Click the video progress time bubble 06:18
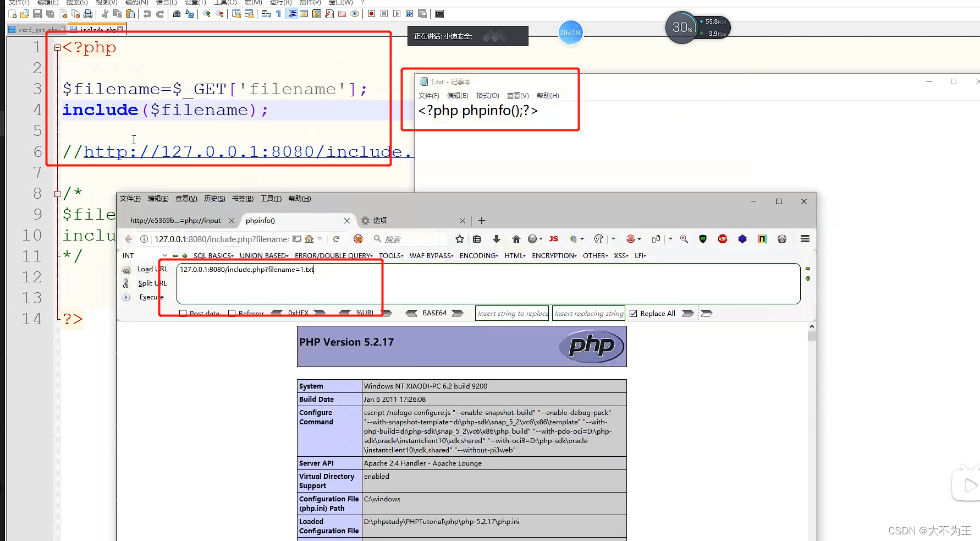Viewport: 980px width, 541px height. [570, 32]
